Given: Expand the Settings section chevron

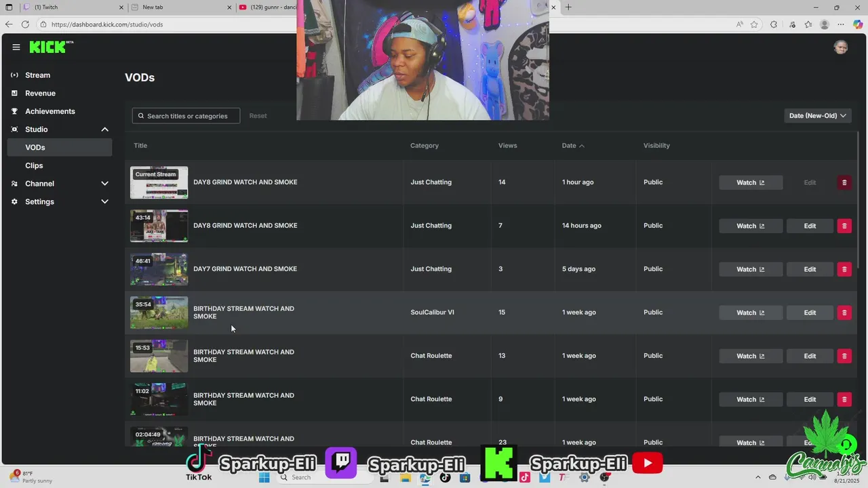Looking at the screenshot, I should pos(104,202).
